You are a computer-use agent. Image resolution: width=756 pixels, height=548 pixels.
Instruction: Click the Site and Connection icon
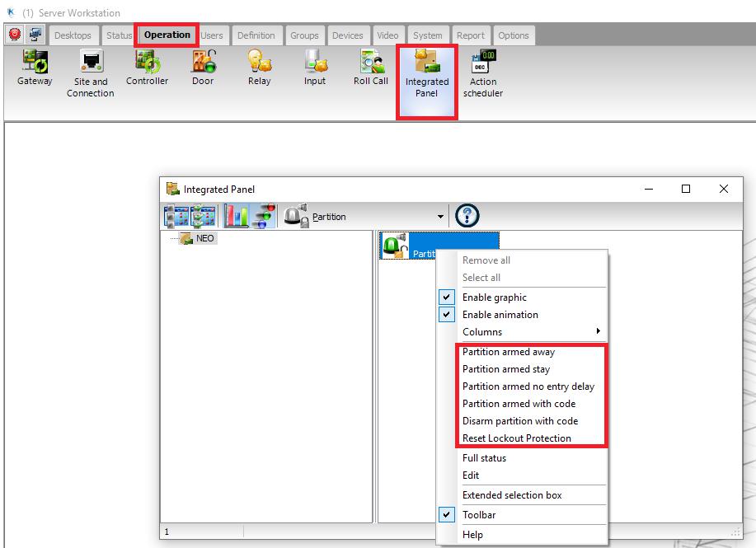(x=91, y=73)
